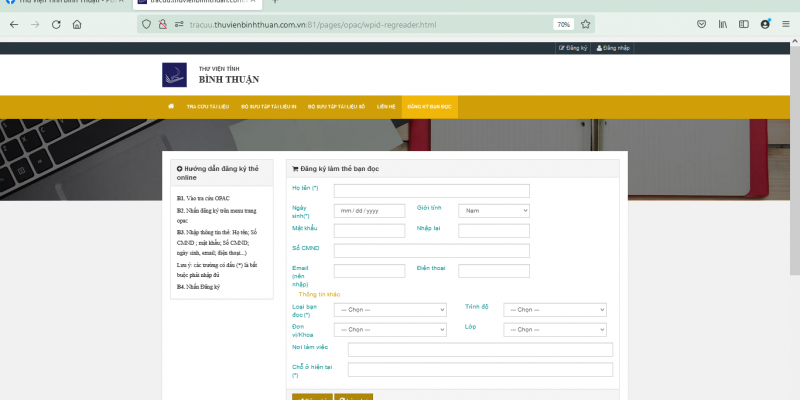Open the Giới tính dropdown
This screenshot has width=800, height=400.
coord(494,211)
